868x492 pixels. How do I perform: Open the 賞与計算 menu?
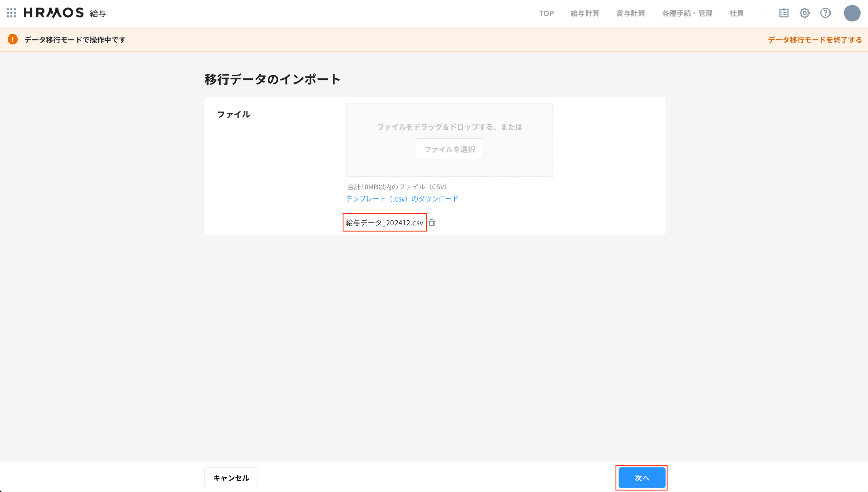(630, 13)
